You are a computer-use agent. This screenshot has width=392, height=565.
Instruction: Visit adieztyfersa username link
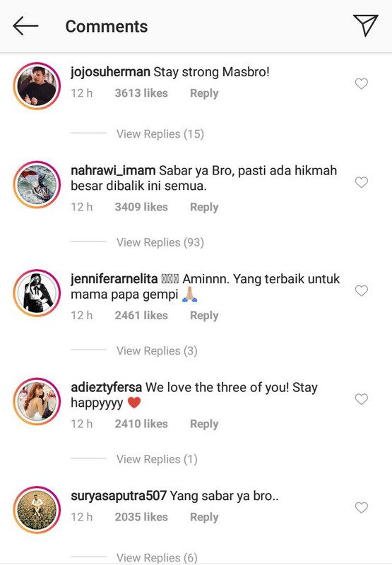pyautogui.click(x=106, y=387)
